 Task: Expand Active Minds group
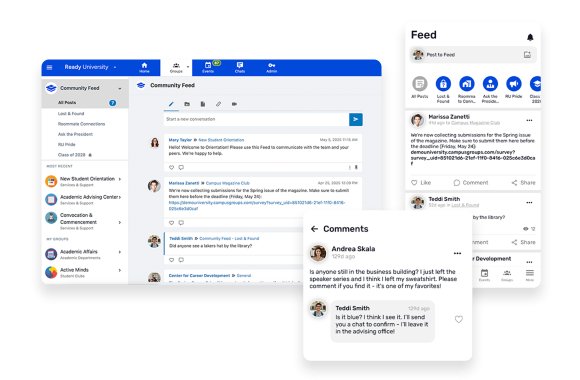click(x=120, y=270)
